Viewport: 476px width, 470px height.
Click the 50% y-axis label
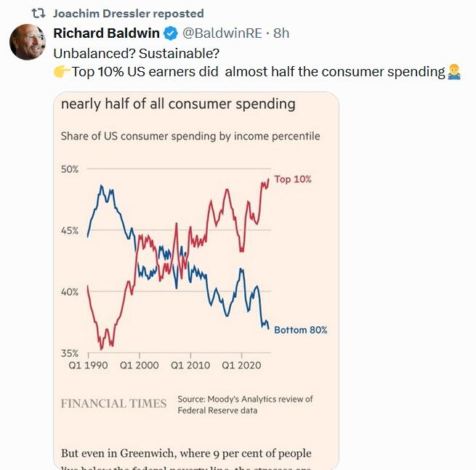point(69,169)
